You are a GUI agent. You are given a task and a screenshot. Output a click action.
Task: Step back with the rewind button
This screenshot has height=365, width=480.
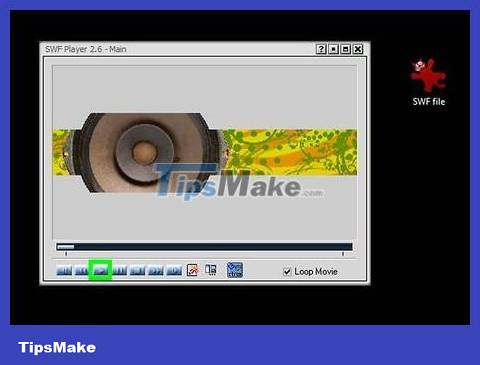click(x=82, y=270)
